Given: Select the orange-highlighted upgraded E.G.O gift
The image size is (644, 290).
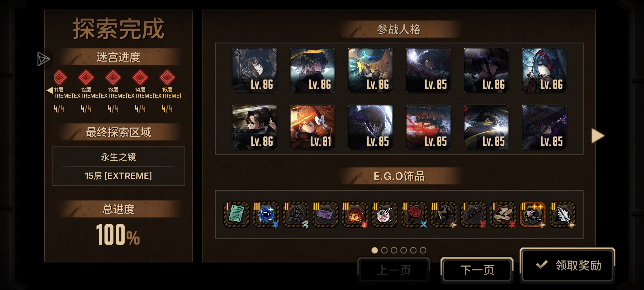Looking at the screenshot, I should (532, 214).
